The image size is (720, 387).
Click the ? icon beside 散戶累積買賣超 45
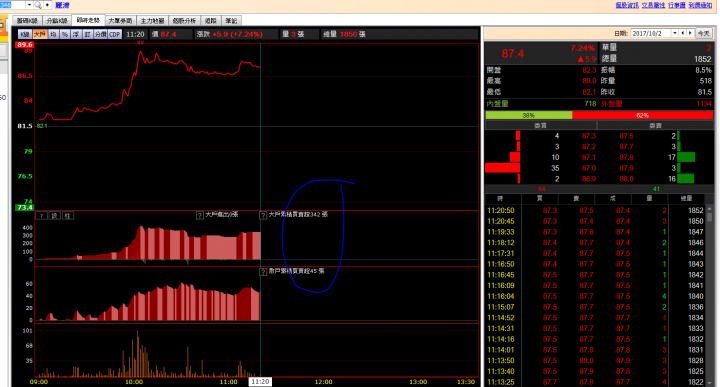tap(263, 272)
